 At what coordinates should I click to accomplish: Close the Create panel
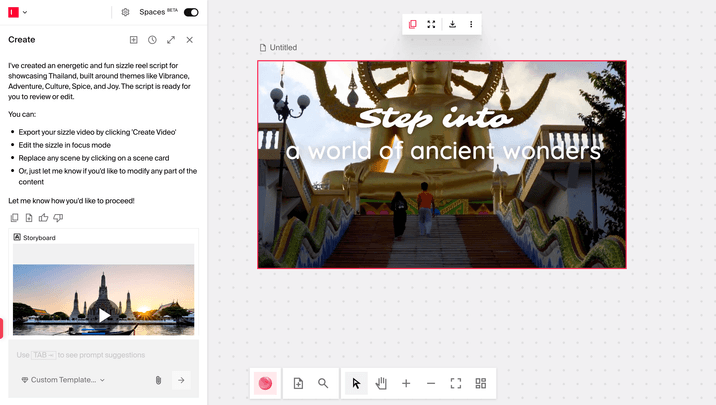pos(190,40)
